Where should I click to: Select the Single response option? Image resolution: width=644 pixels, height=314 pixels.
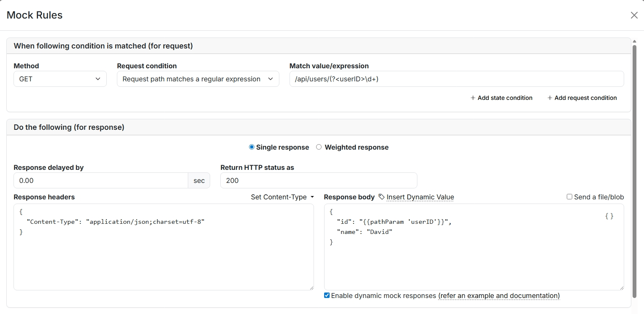click(252, 147)
